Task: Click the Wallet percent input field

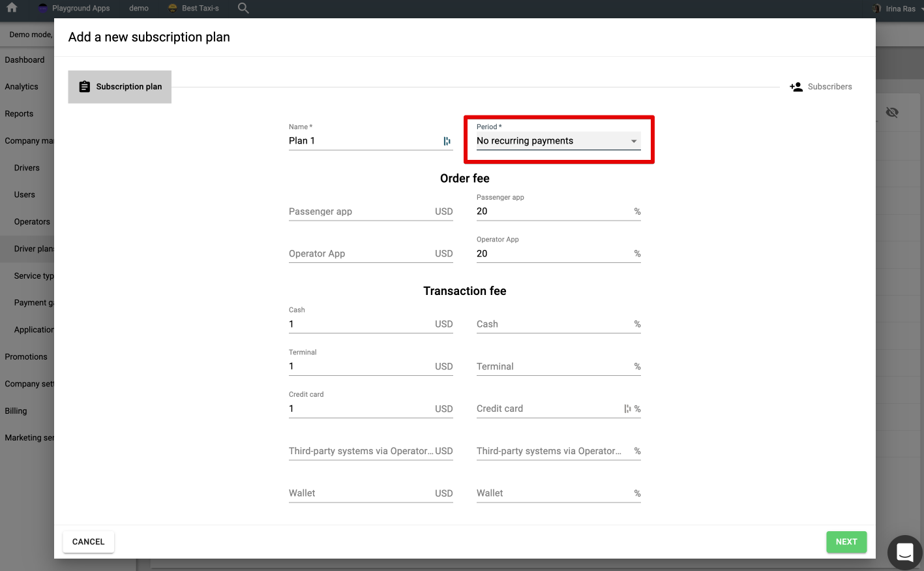Action: [x=553, y=493]
